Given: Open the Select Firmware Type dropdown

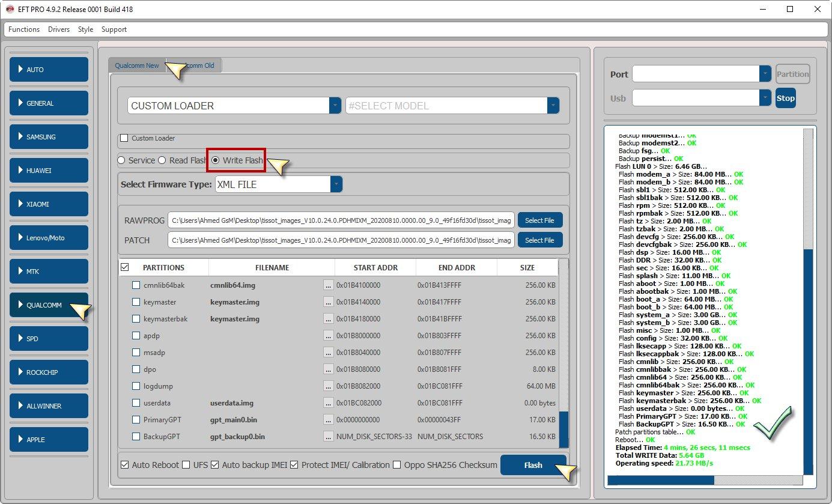Looking at the screenshot, I should 336,184.
